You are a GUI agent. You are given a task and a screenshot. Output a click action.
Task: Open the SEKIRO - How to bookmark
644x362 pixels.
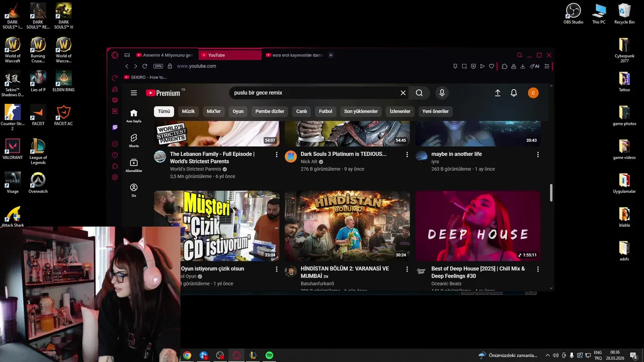[145, 77]
